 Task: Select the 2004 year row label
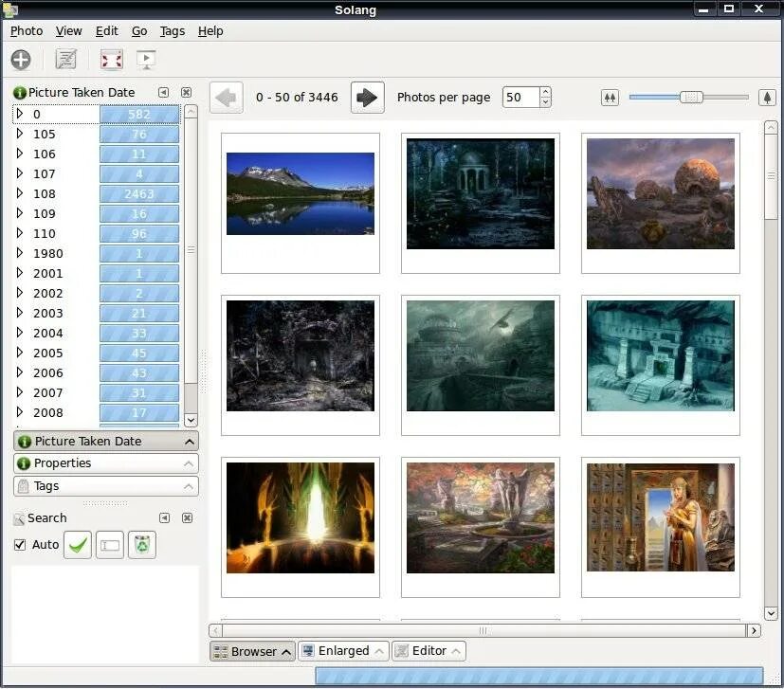point(48,333)
